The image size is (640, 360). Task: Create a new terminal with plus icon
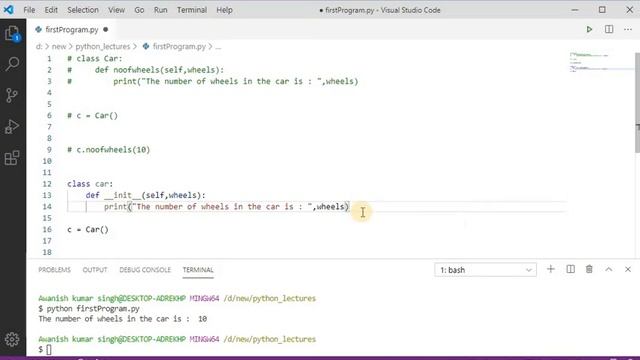click(x=551, y=269)
